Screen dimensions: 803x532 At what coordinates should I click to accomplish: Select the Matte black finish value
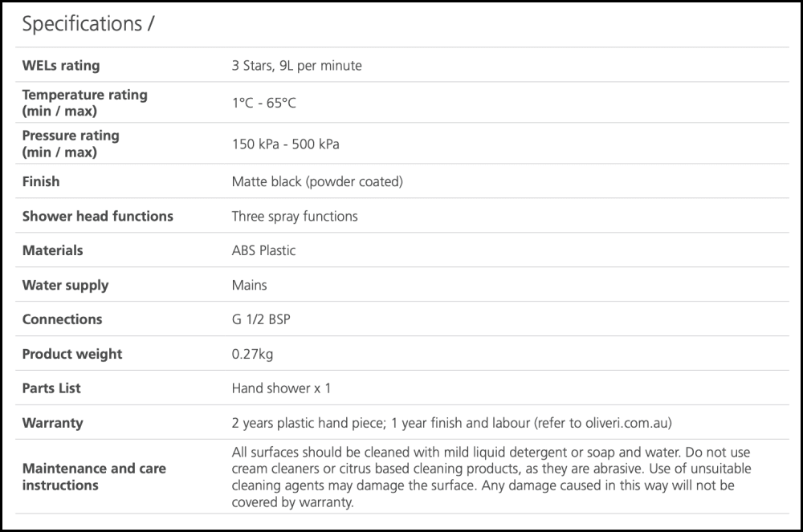[x=317, y=181]
